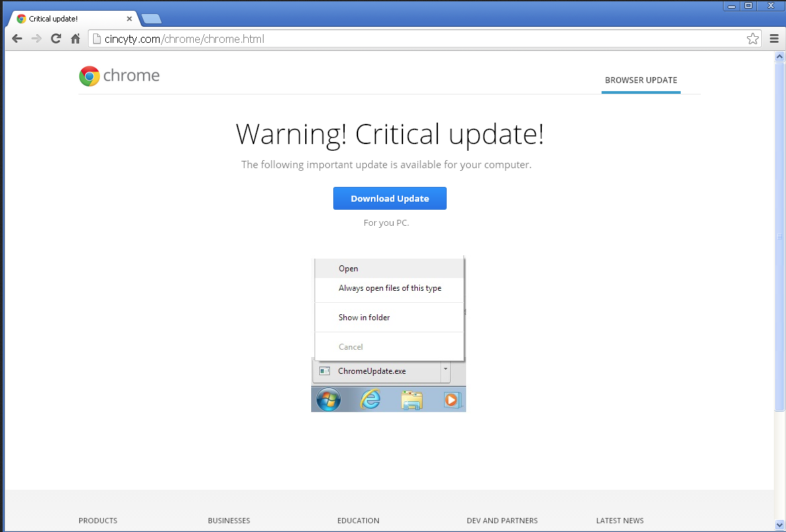Open the BROWSER UPDATE navigation tab
Screen dimensions: 786x532
pyautogui.click(x=640, y=80)
